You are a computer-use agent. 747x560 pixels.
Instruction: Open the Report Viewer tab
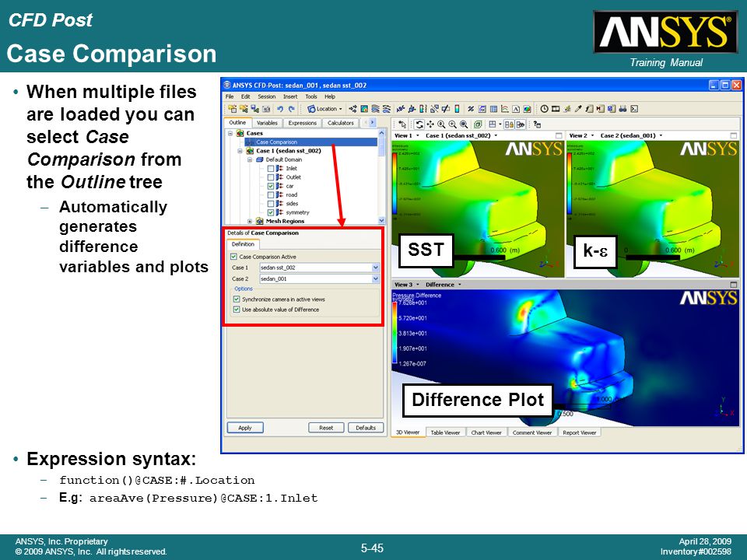pyautogui.click(x=579, y=433)
